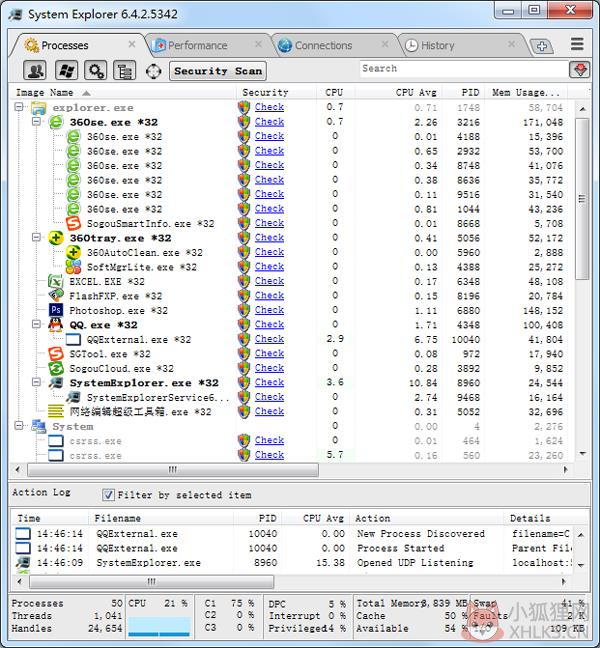Click the 360AutoClean.exe plus icon

73,252
